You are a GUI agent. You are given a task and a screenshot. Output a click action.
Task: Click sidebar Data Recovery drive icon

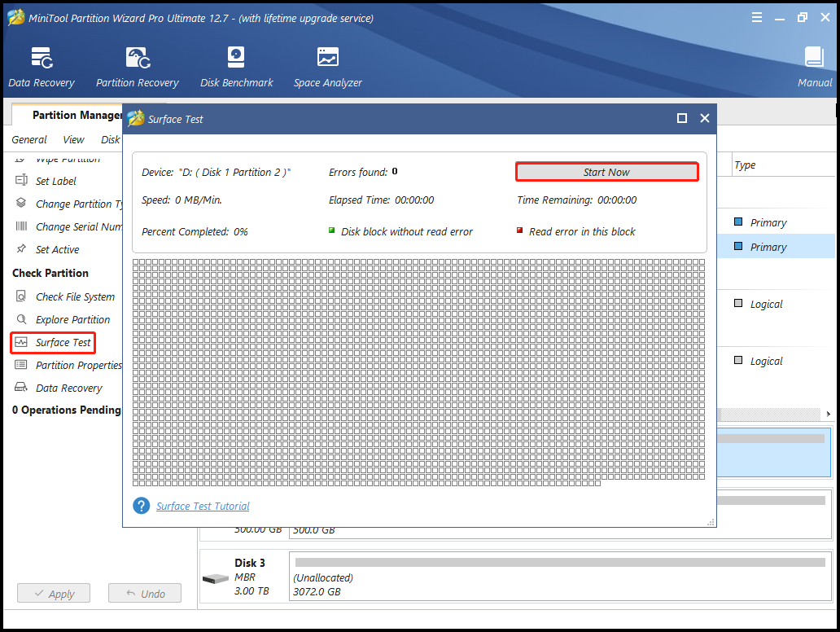coord(21,387)
